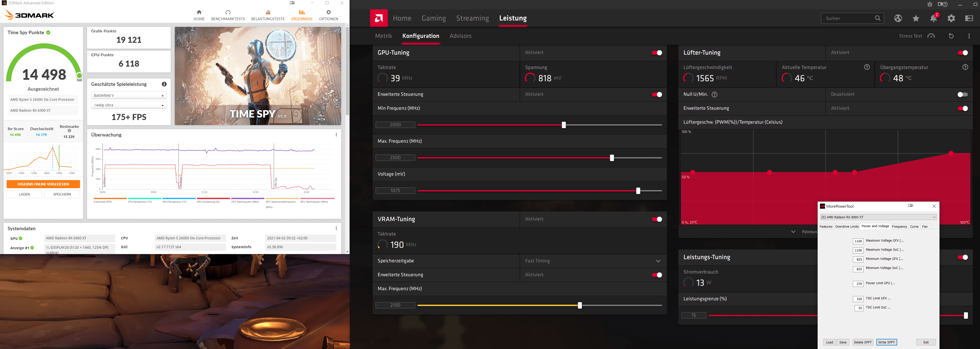Click the AMD logo home icon
980x349 pixels.
pos(378,18)
